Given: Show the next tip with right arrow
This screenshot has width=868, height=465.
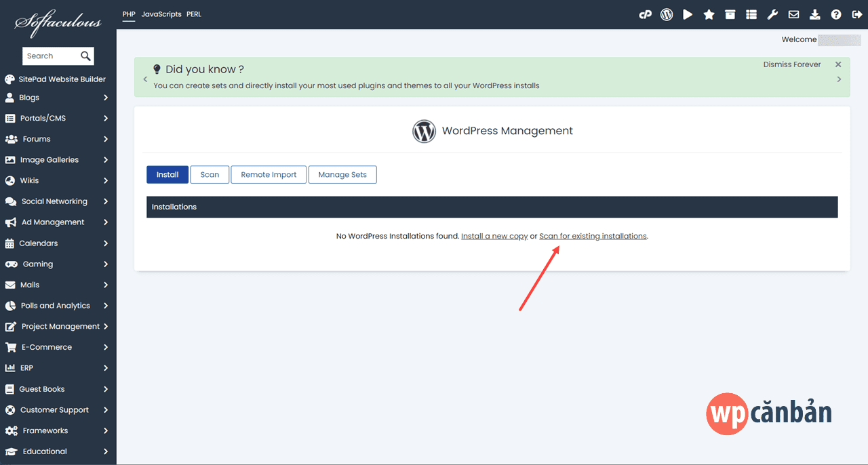Looking at the screenshot, I should pos(839,79).
